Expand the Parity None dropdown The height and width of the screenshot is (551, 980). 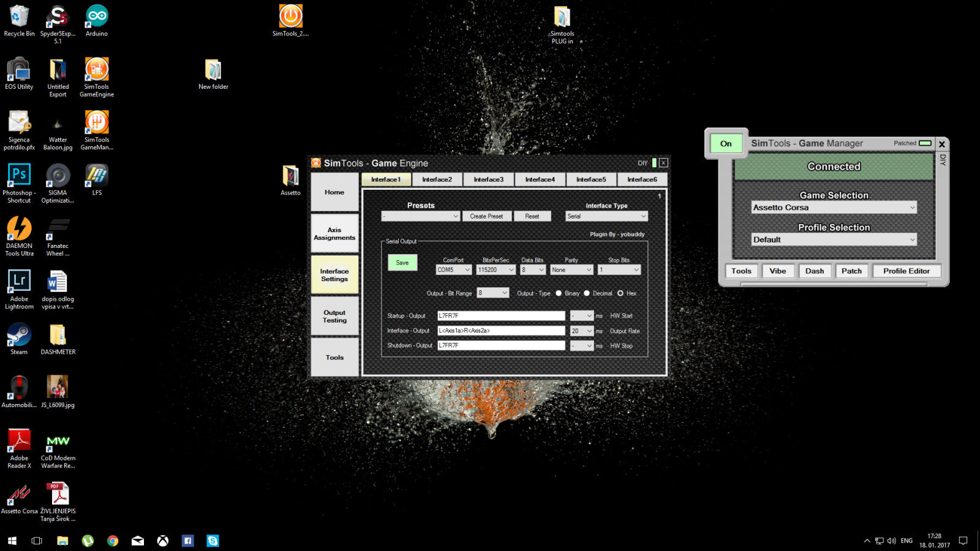coord(571,270)
